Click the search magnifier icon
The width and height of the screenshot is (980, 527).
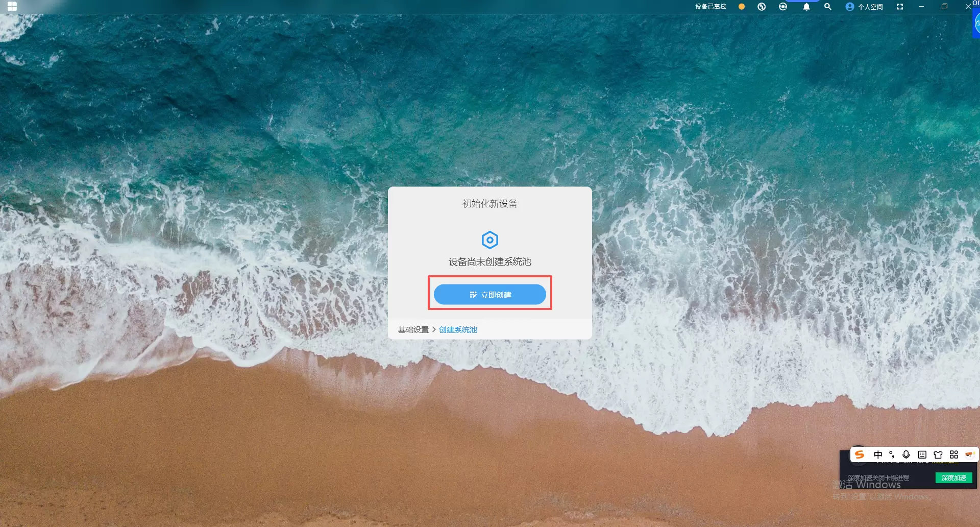point(828,7)
